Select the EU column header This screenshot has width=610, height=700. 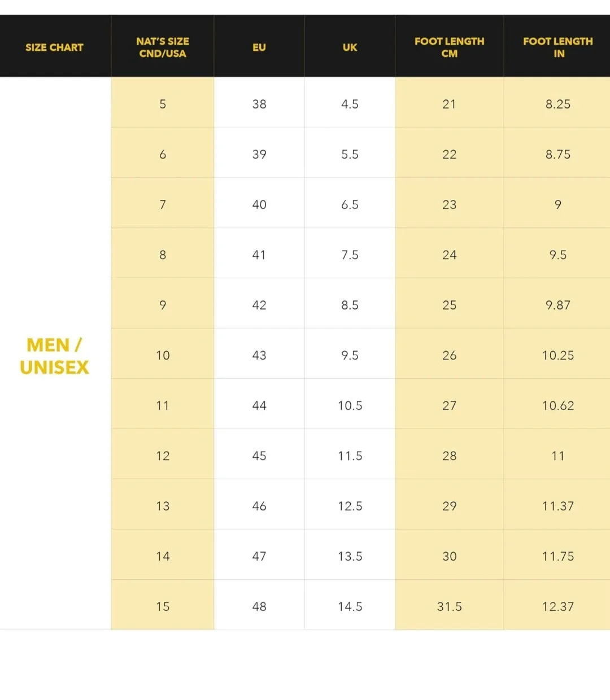coord(259,47)
